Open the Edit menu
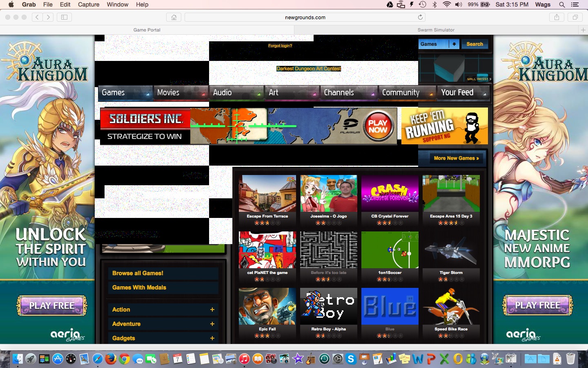588x368 pixels. pyautogui.click(x=65, y=4)
